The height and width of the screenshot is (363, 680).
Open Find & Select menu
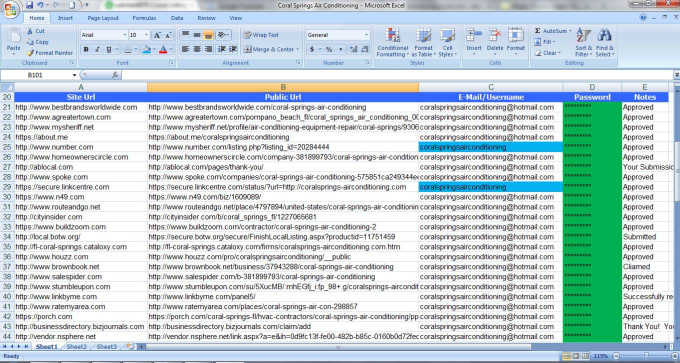pyautogui.click(x=605, y=43)
